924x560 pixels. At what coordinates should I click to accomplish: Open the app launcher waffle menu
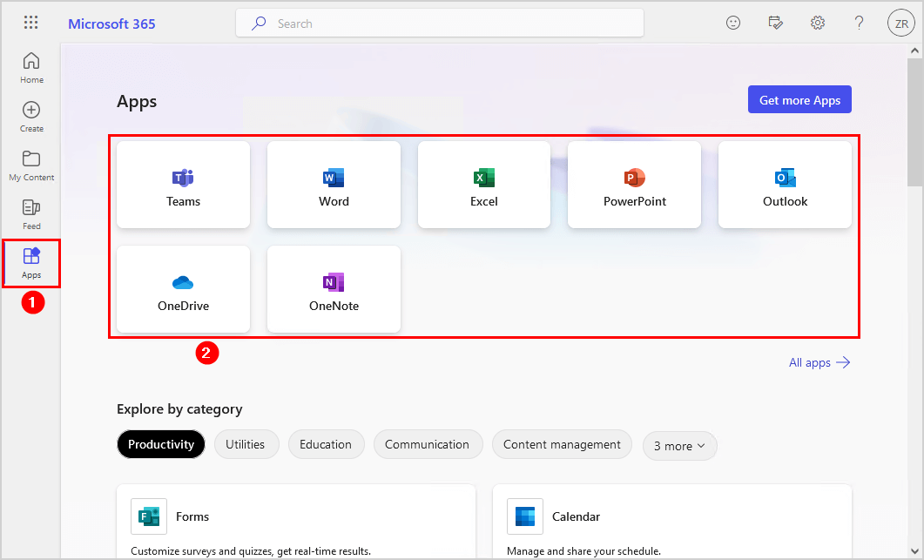30,24
